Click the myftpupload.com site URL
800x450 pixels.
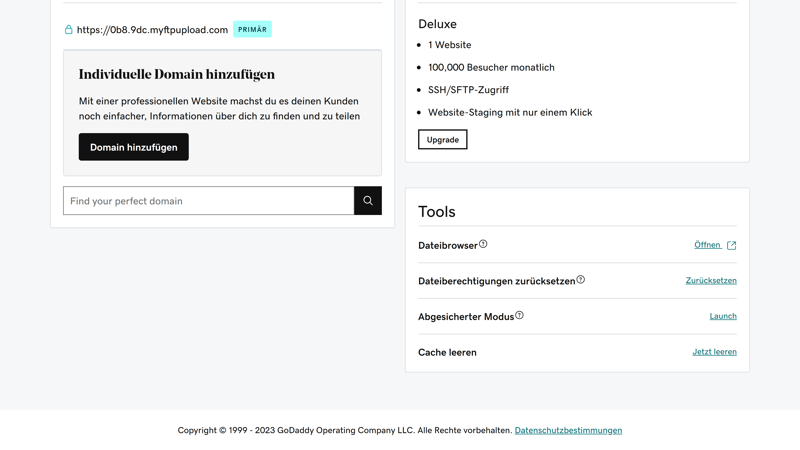point(152,30)
